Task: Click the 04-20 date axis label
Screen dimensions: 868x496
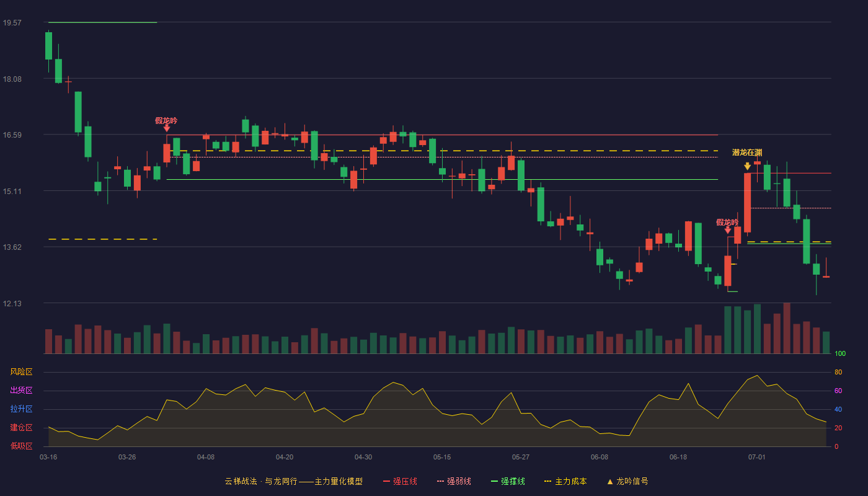Action: tap(285, 457)
